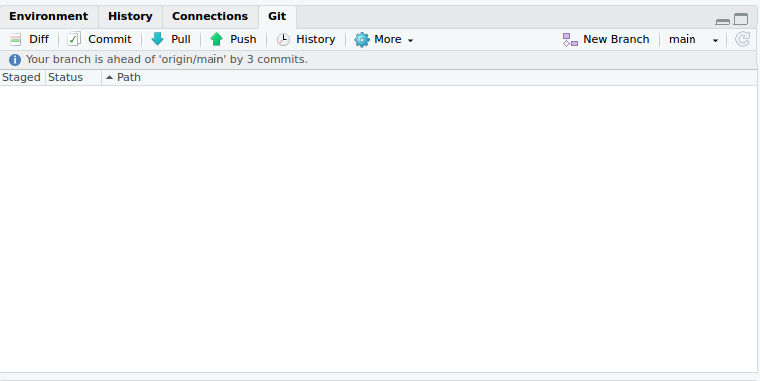The width and height of the screenshot is (760, 381).
Task: Pull changes with the blue arrow
Action: [171, 39]
